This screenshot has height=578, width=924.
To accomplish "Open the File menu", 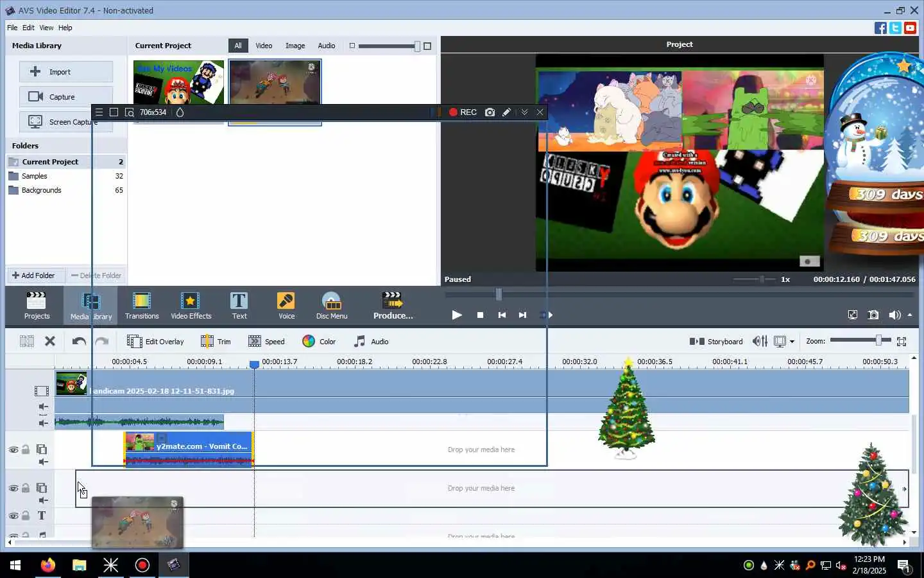I will coord(12,28).
